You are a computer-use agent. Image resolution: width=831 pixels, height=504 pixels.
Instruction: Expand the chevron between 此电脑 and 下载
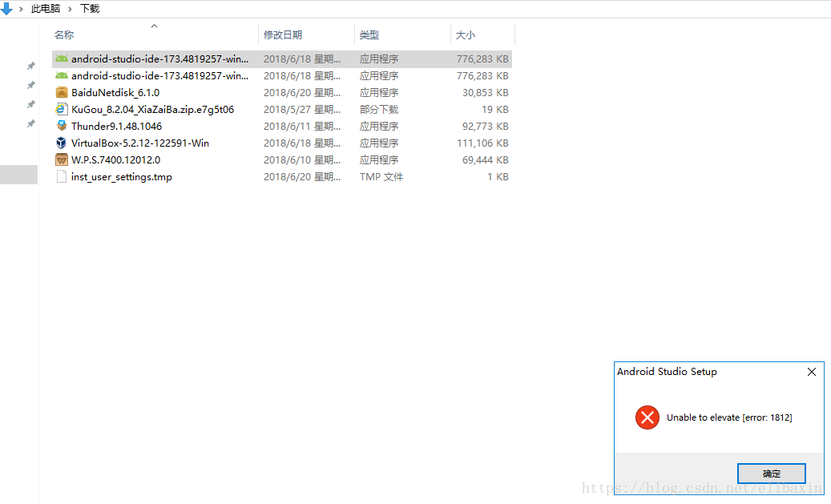coord(70,9)
